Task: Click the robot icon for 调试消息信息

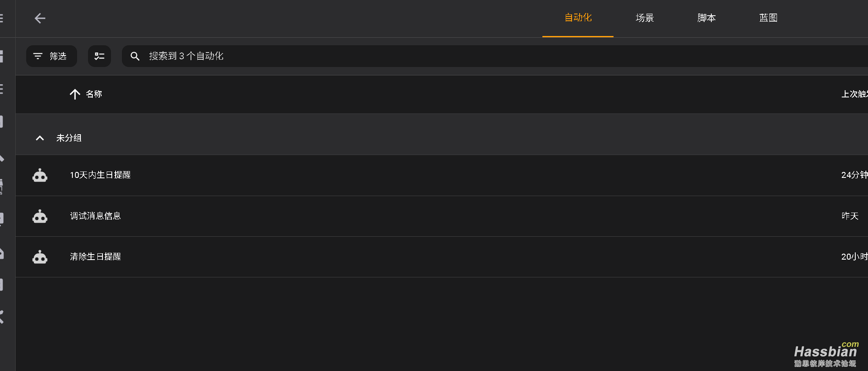Action: (x=40, y=216)
